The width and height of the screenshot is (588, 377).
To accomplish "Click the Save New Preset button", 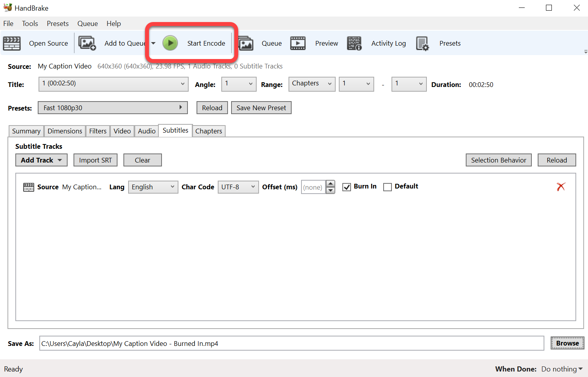I will click(x=261, y=108).
